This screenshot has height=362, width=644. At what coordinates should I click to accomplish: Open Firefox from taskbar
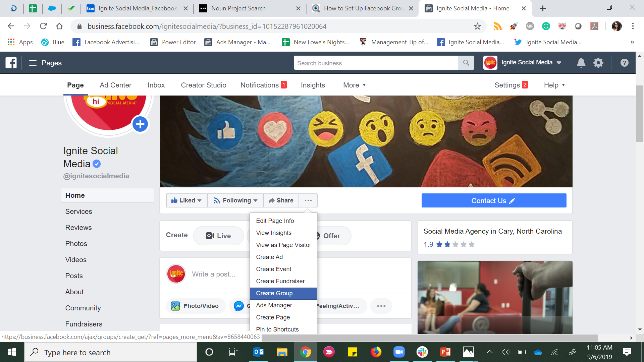(x=376, y=352)
